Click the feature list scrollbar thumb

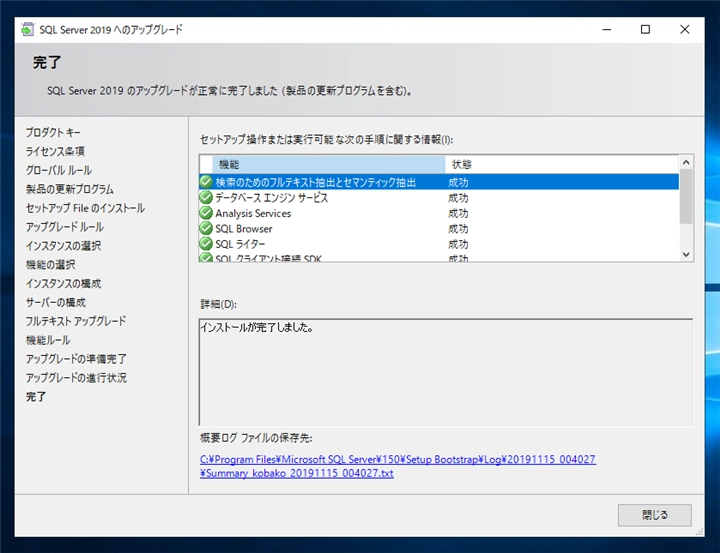click(x=686, y=197)
